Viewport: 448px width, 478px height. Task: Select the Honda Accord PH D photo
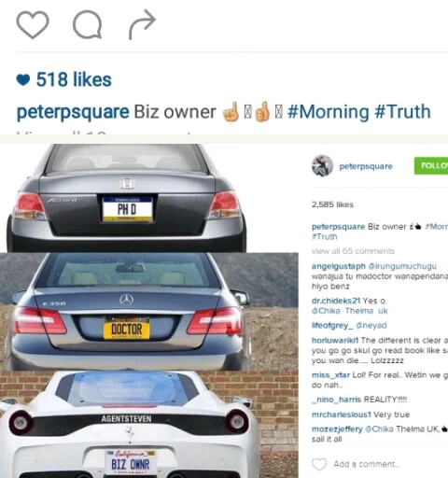124,198
